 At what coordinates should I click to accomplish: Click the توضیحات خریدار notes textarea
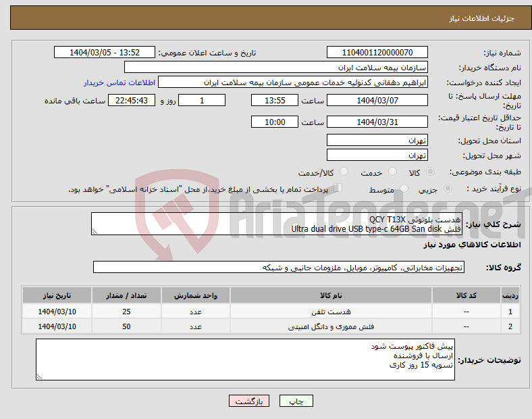(245, 360)
